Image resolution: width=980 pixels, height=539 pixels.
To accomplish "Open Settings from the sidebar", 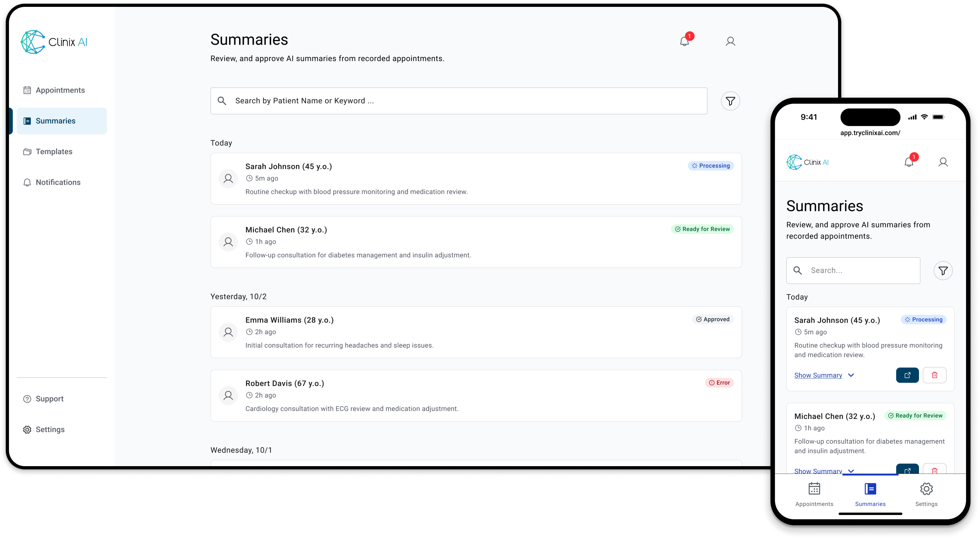I will [x=50, y=429].
